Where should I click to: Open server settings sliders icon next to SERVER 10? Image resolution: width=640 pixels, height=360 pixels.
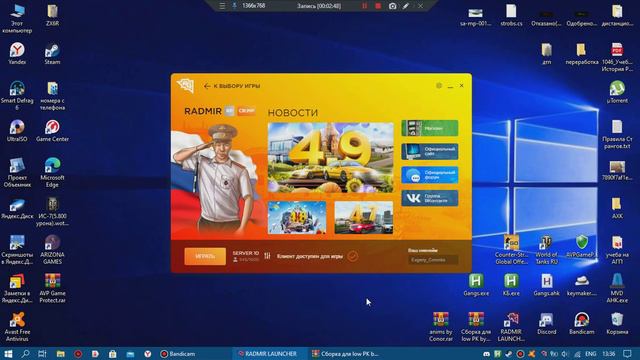(x=267, y=256)
